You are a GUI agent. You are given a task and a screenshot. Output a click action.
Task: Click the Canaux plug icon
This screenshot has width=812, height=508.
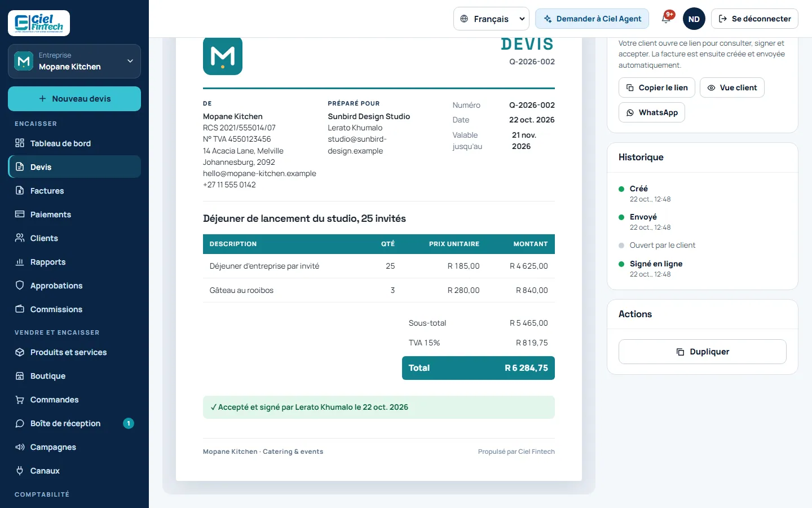pyautogui.click(x=20, y=470)
